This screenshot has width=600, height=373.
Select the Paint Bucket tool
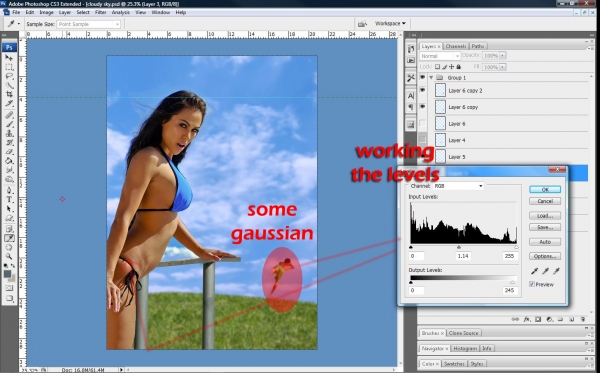(9, 161)
